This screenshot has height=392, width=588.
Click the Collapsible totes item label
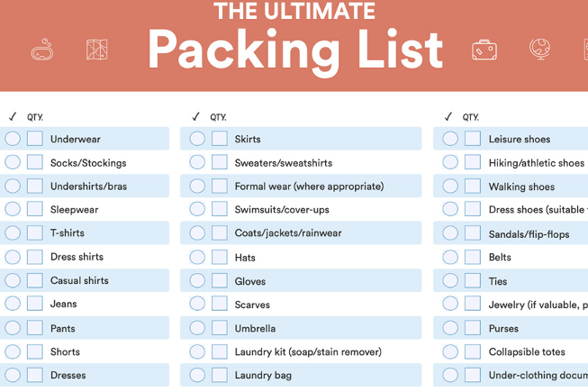click(x=527, y=351)
